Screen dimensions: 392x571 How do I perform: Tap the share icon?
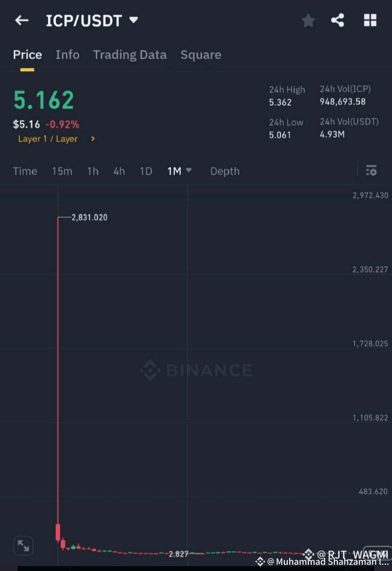(338, 20)
